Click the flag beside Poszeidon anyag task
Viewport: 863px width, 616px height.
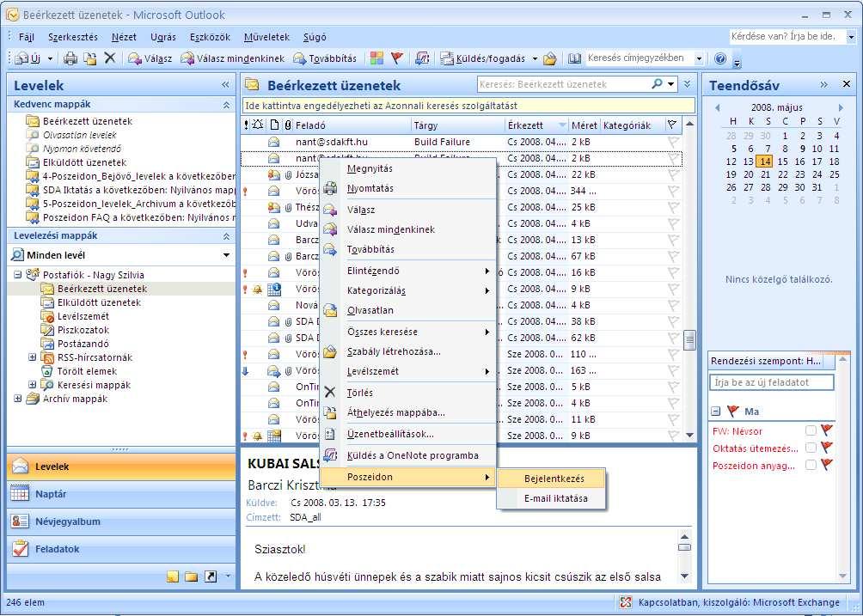coord(826,465)
